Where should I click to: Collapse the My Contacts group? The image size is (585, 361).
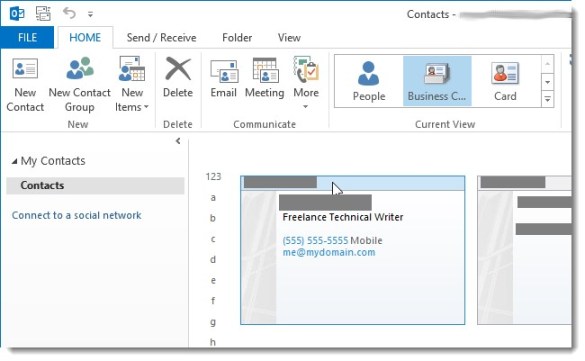point(14,161)
